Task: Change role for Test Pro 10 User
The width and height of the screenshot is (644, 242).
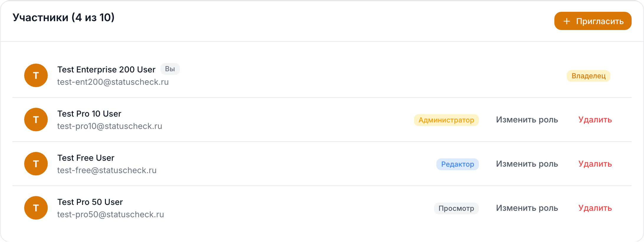Action: [x=527, y=120]
